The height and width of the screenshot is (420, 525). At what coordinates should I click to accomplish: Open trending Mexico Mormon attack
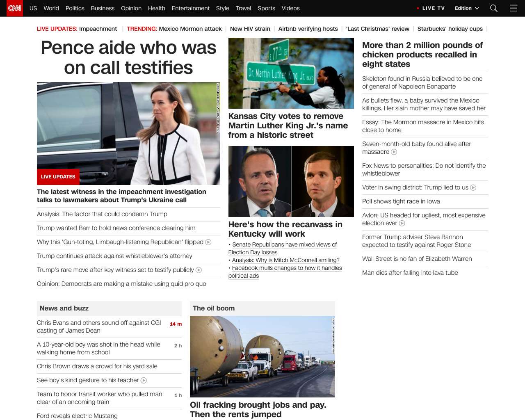pyautogui.click(x=190, y=29)
